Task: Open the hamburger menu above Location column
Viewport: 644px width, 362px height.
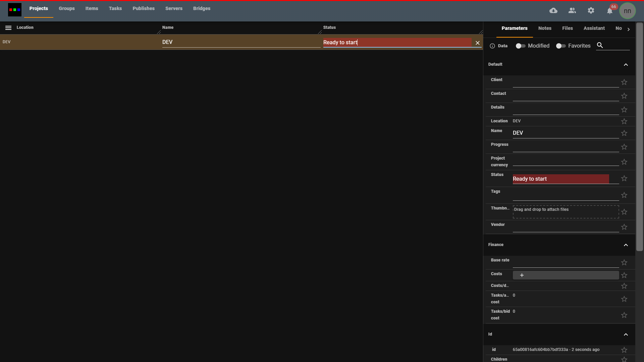Action: tap(8, 27)
